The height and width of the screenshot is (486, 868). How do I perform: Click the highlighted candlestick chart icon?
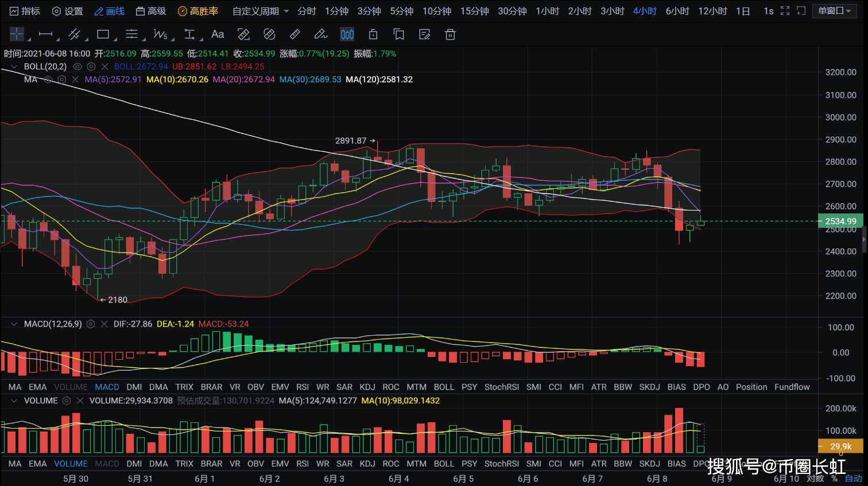coord(347,34)
